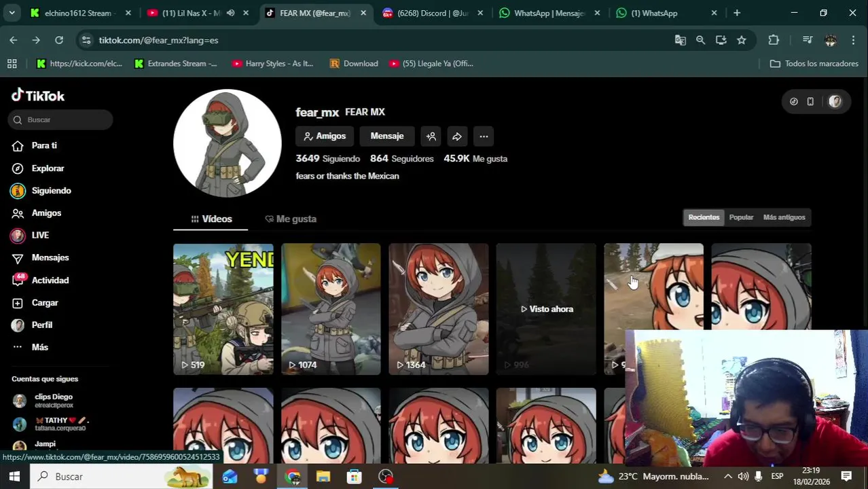This screenshot has width=868, height=489.
Task: Sort videos by Más antiguos
Action: (x=784, y=217)
